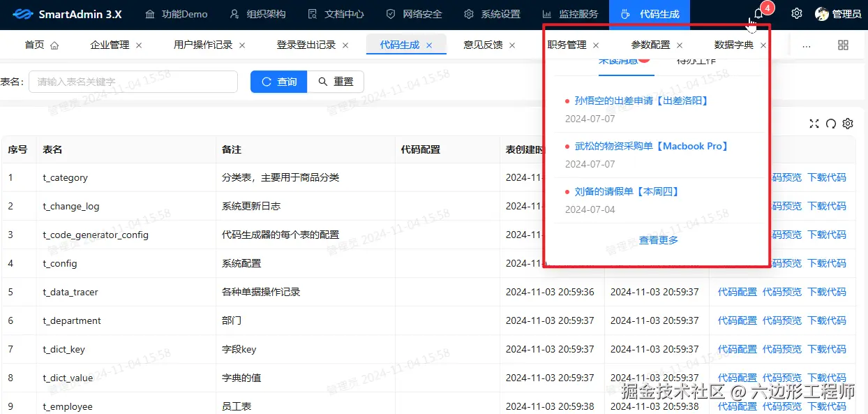Click the 重置 reset button
This screenshot has width=868, height=414.
tap(336, 82)
